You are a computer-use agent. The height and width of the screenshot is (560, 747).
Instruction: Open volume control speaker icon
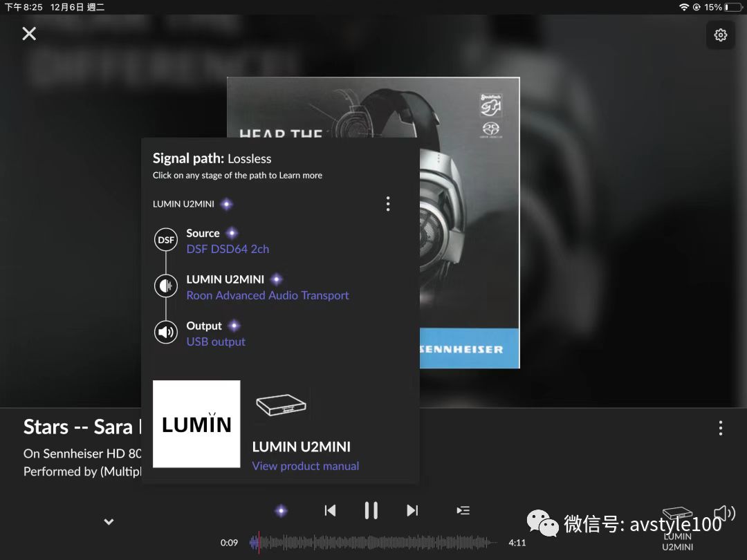724,512
